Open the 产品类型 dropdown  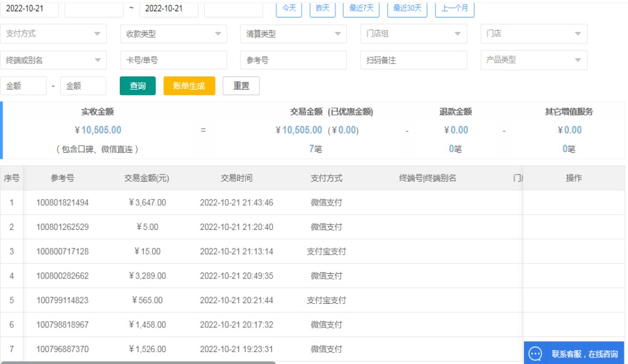click(533, 60)
